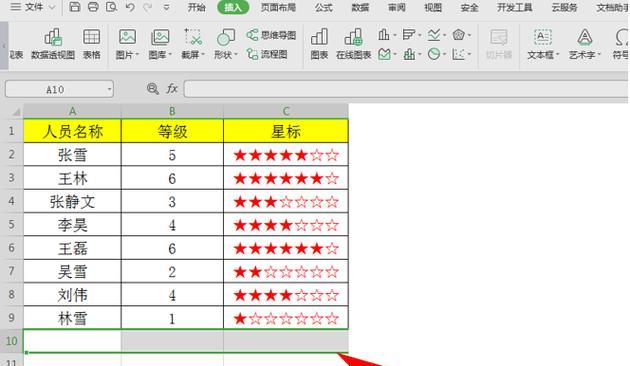This screenshot has width=630, height=366.
Task: Open 在线图表 online charts
Action: click(354, 44)
